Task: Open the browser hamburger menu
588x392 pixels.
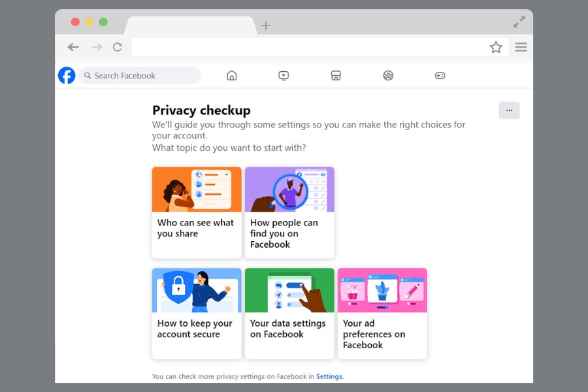Action: tap(521, 46)
